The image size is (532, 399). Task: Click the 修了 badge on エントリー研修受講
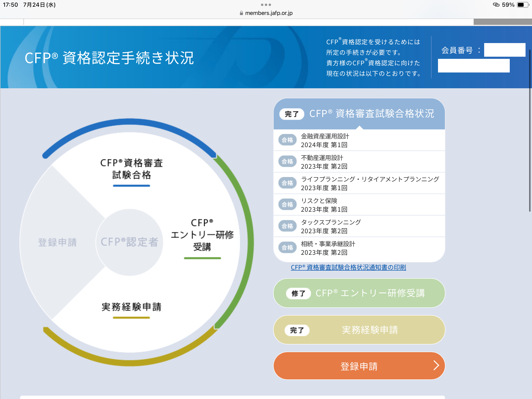298,294
